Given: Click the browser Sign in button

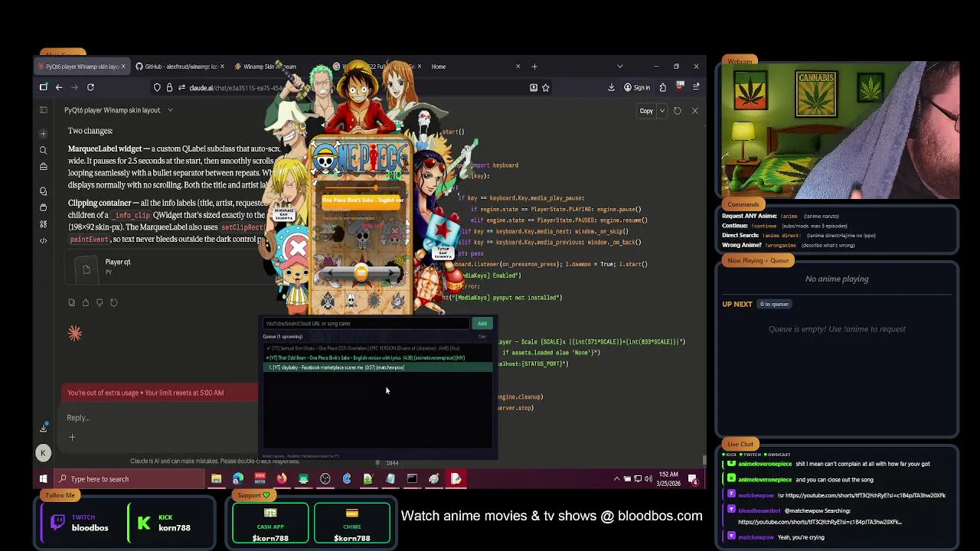Looking at the screenshot, I should 637,87.
